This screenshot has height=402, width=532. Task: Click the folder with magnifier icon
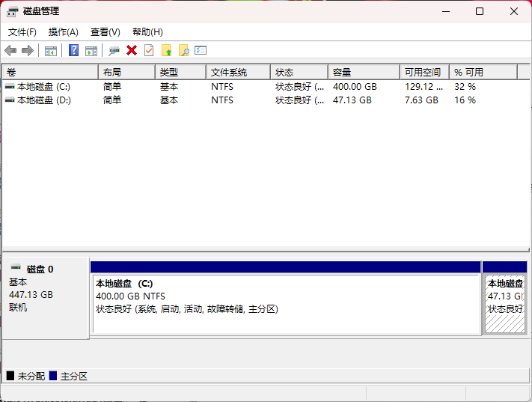pos(183,50)
